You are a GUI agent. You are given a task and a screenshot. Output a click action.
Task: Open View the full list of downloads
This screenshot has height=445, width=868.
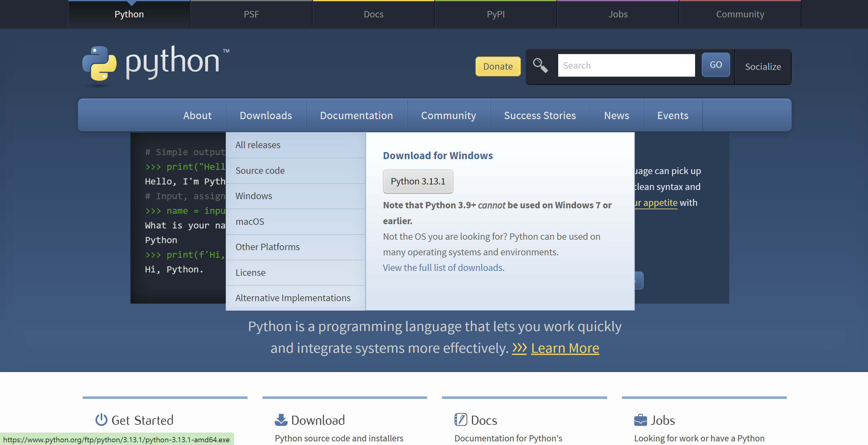(443, 268)
